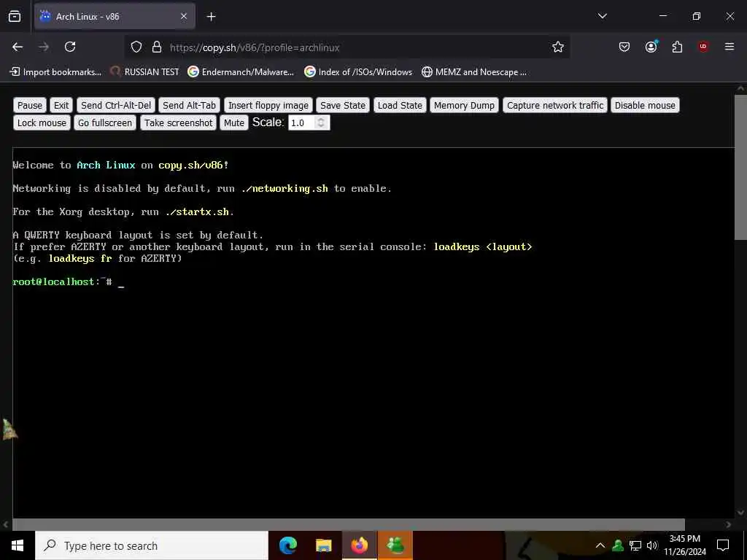The height and width of the screenshot is (560, 747).
Task: Open a new tab with plus icon
Action: [211, 17]
